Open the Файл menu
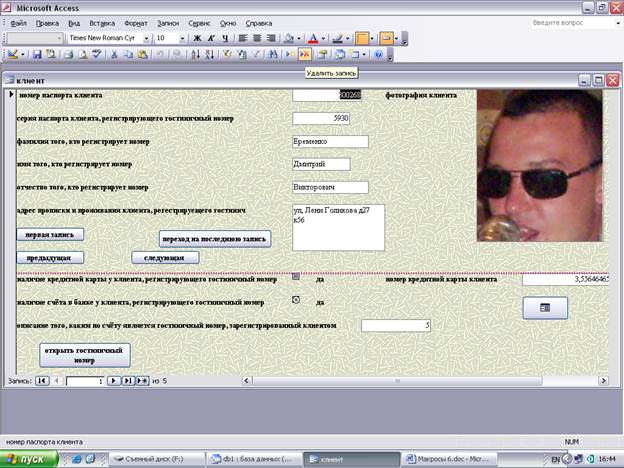 tap(18, 23)
